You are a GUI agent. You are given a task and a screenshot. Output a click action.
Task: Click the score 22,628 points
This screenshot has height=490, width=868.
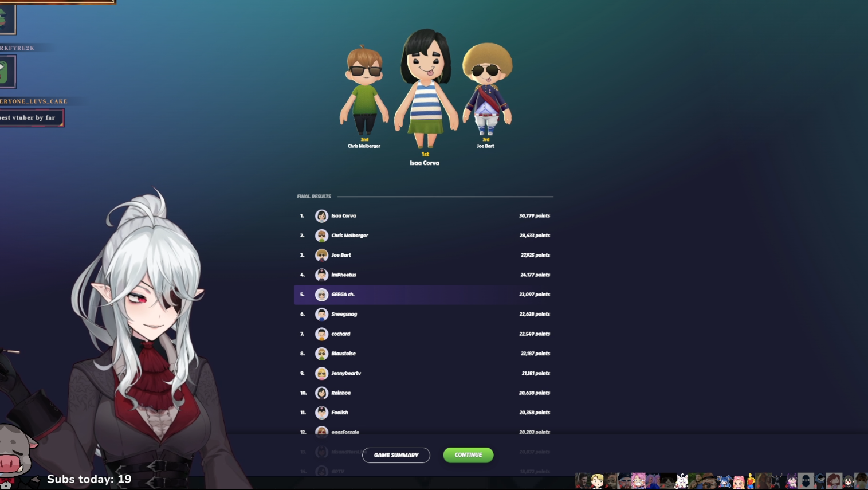535,314
